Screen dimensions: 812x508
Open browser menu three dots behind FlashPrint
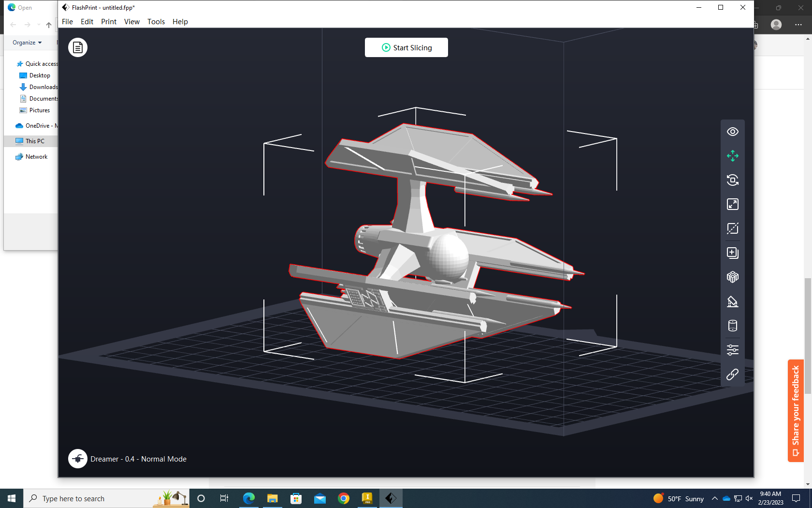coord(798,25)
